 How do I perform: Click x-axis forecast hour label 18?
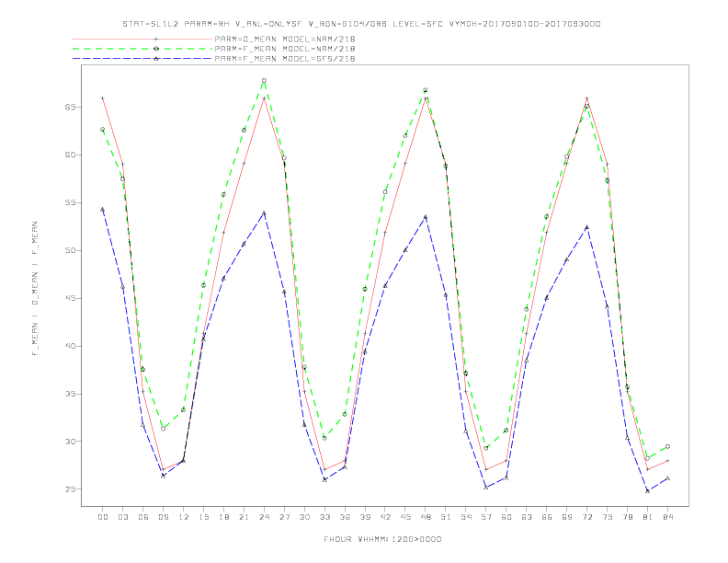[223, 517]
